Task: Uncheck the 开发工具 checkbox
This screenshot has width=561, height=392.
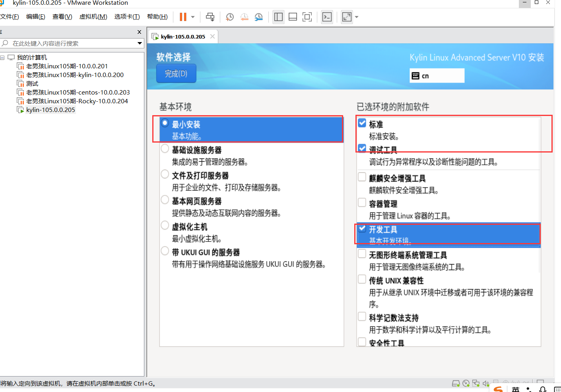Action: [x=362, y=228]
